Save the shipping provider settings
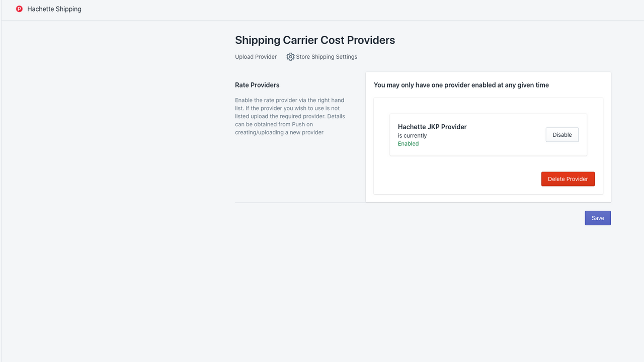The height and width of the screenshot is (362, 644). click(598, 218)
